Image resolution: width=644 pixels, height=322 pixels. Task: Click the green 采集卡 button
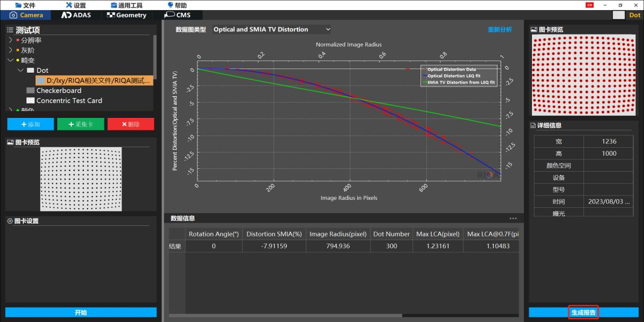[x=81, y=124]
